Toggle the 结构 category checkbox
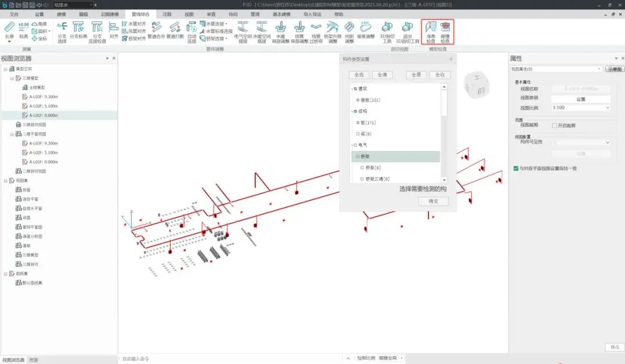Viewport: 625px width, 364px height. [x=355, y=111]
